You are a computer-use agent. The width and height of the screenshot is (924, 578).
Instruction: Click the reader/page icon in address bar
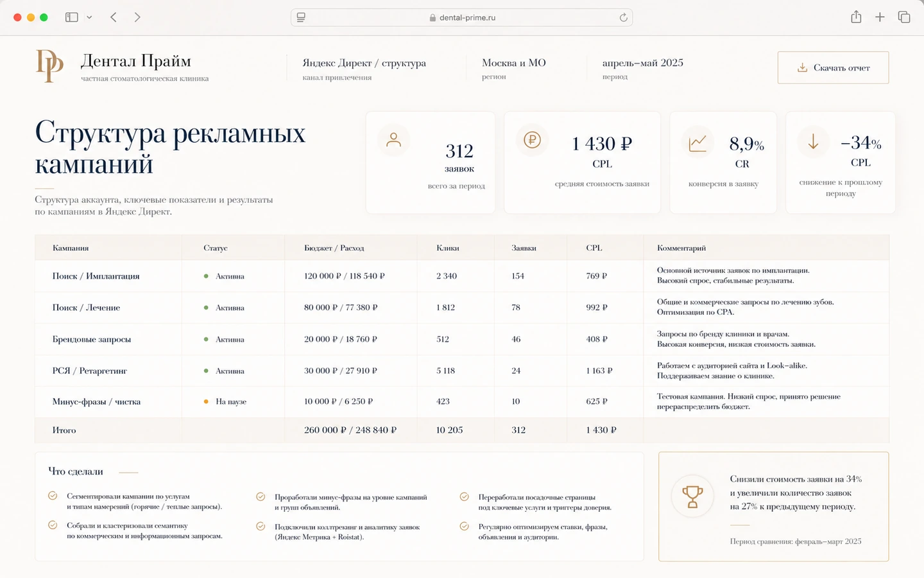301,17
